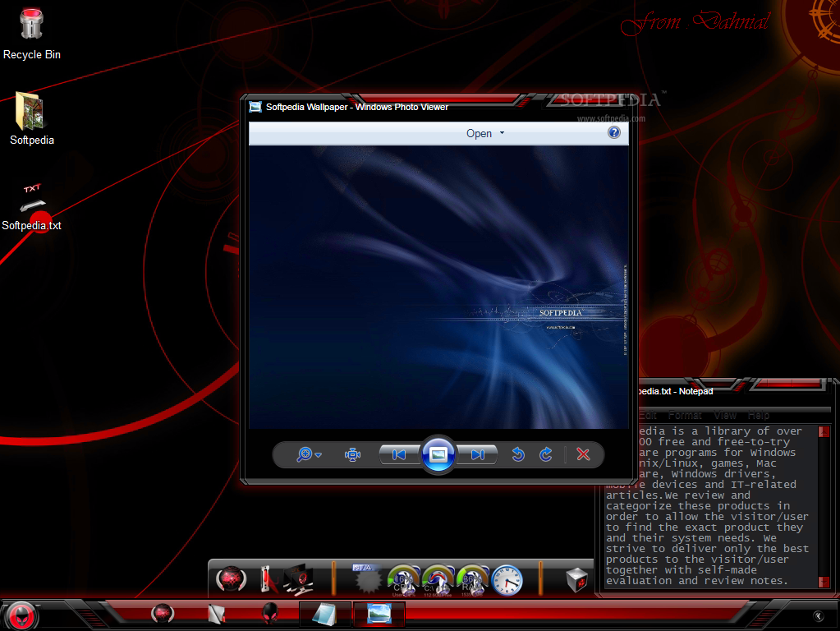Go to the previous photo
Viewport: 840px width, 631px height.
pyautogui.click(x=399, y=454)
